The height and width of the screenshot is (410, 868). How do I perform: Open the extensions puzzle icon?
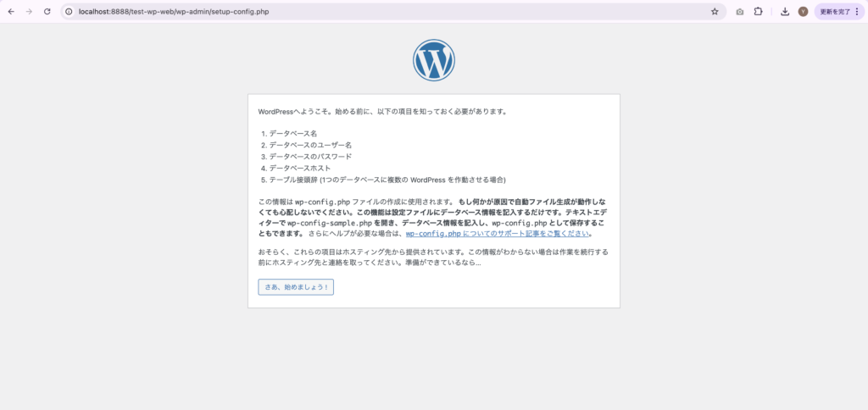[759, 11]
